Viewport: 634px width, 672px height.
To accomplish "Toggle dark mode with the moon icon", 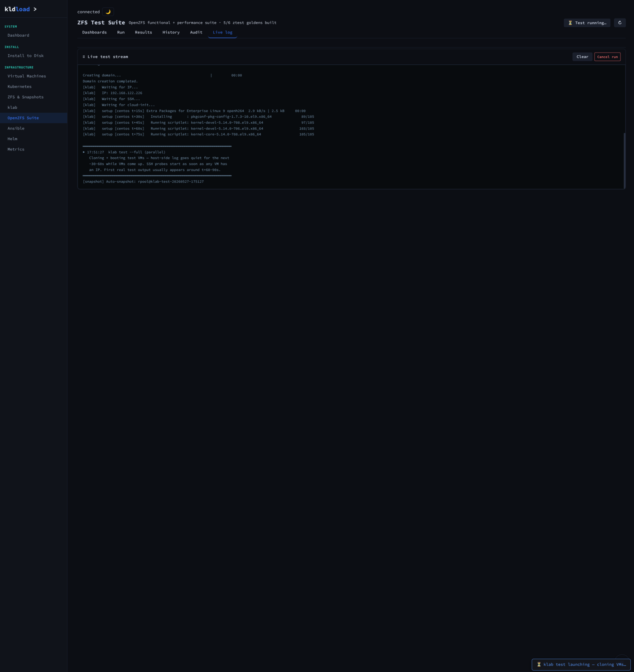I will click(108, 12).
